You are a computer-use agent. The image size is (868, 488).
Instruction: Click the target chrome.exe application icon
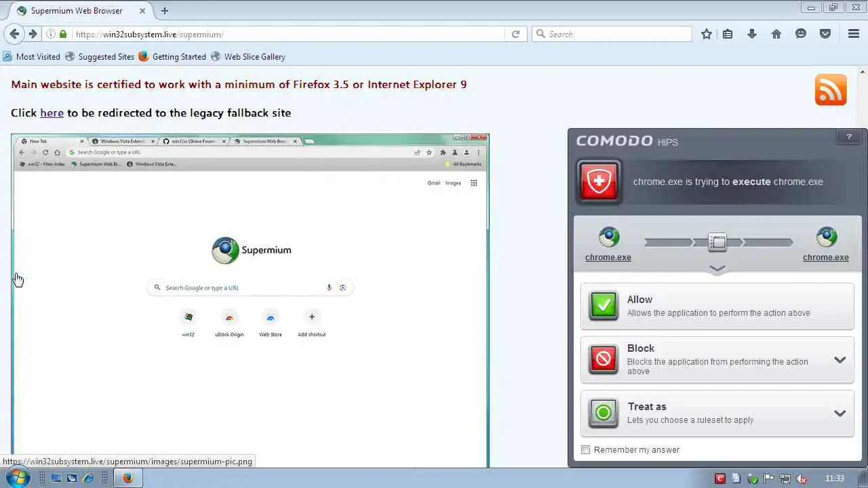click(x=826, y=237)
